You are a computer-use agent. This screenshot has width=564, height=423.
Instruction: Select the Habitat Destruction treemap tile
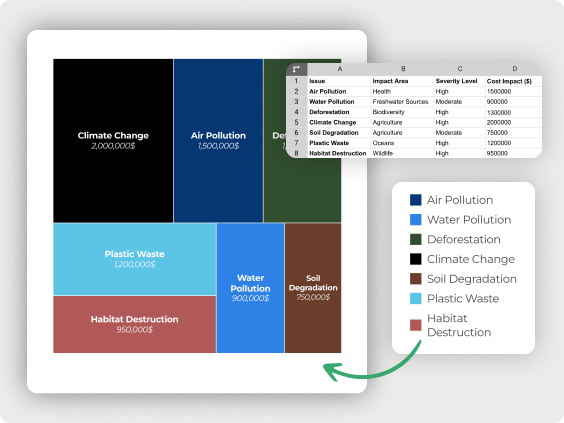point(135,324)
